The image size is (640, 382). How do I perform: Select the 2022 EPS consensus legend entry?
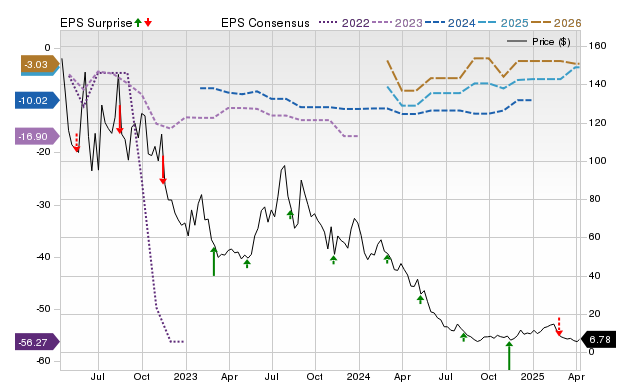tap(344, 23)
